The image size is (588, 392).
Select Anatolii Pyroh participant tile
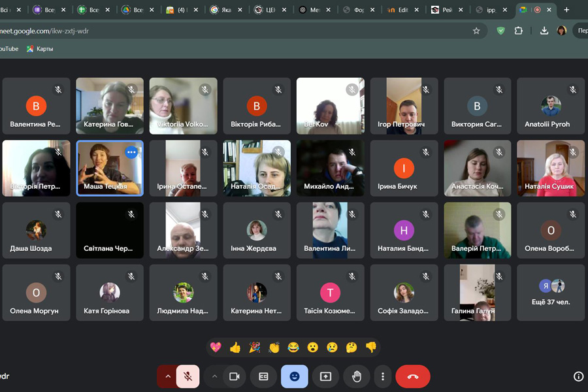[551, 106]
